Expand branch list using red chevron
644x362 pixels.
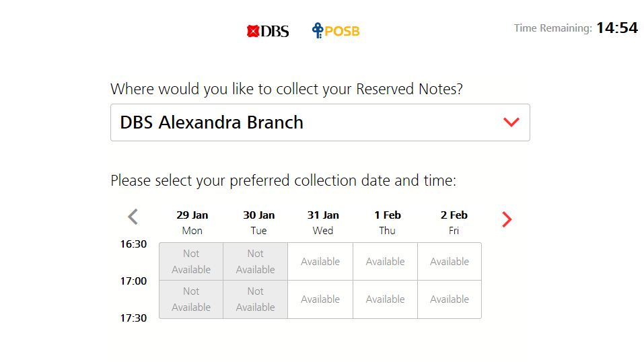click(x=511, y=122)
